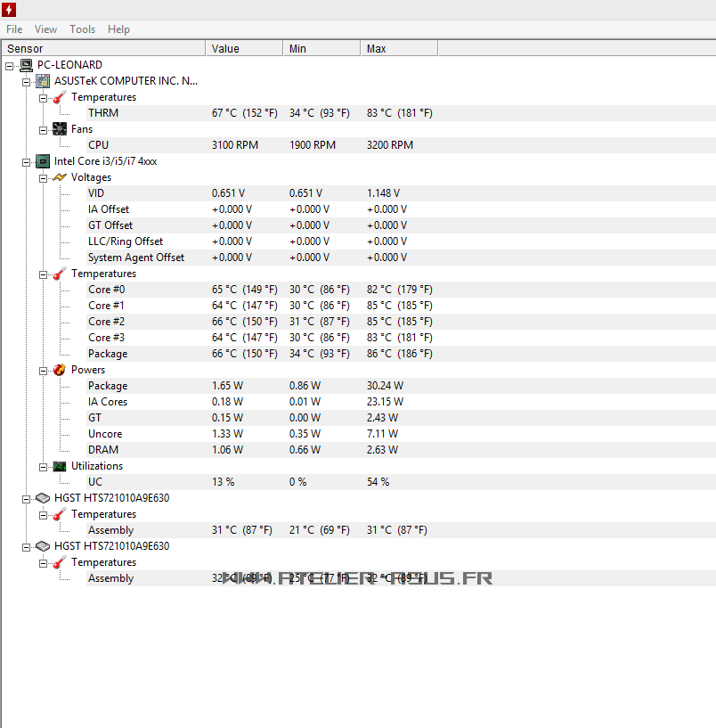Viewport: 716px width, 728px height.
Task: Select the Core #2 temperature row
Action: pos(106,322)
